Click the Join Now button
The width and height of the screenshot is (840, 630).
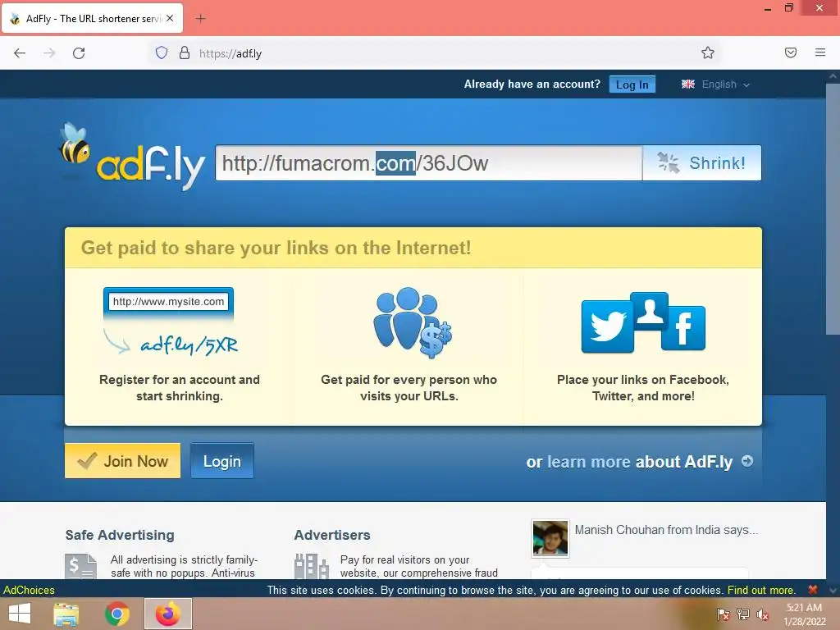tap(123, 461)
